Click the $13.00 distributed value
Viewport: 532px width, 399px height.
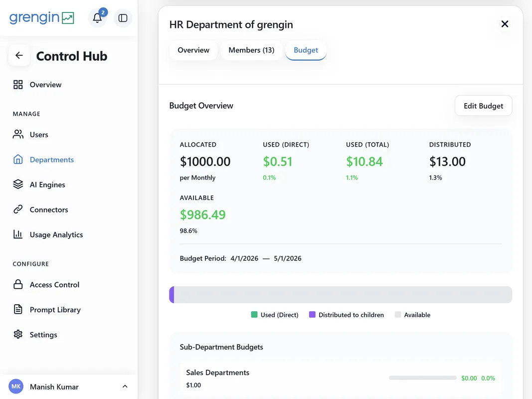coord(447,162)
